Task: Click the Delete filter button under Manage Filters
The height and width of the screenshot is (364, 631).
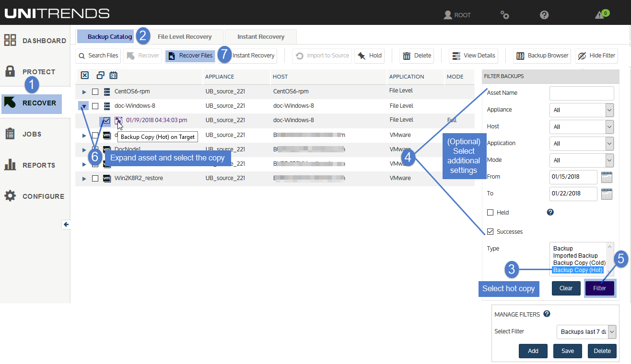Action: [x=602, y=351]
